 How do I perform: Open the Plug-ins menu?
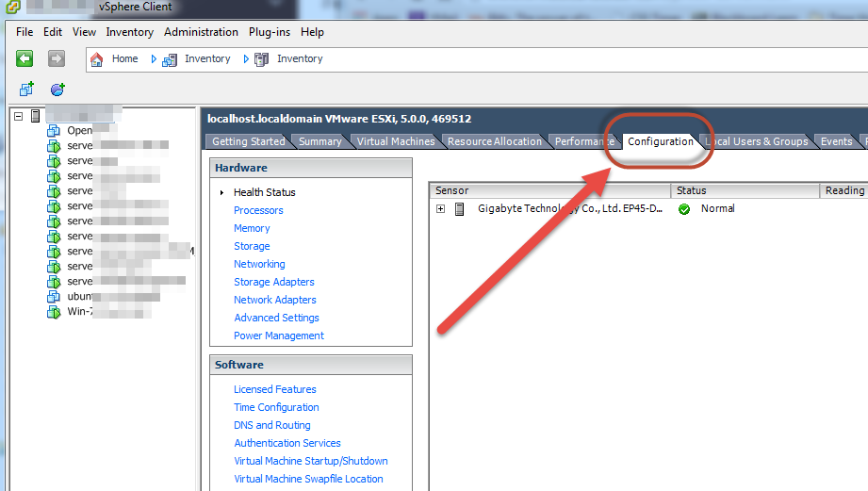pyautogui.click(x=270, y=32)
